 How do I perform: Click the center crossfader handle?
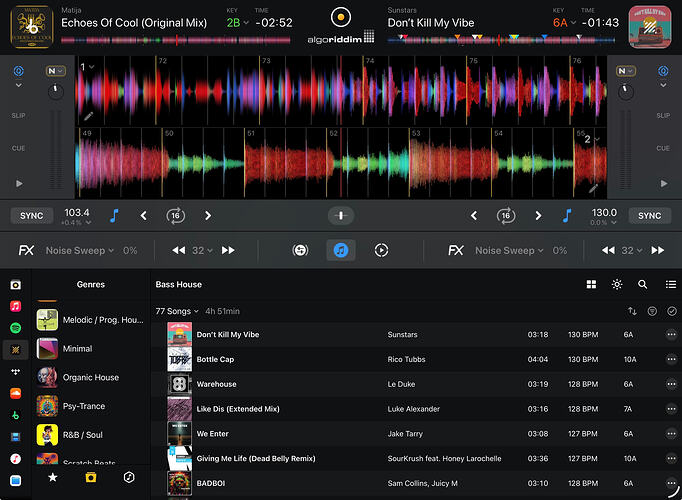(341, 216)
